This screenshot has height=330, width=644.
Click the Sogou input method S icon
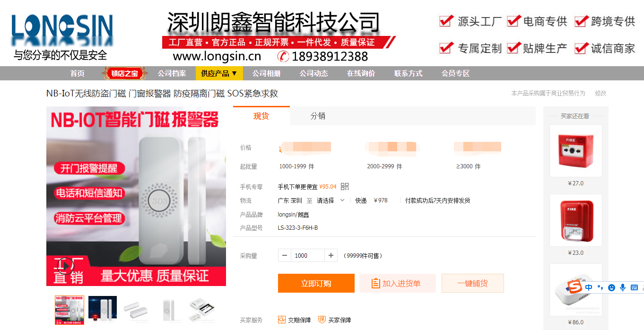[x=574, y=287]
